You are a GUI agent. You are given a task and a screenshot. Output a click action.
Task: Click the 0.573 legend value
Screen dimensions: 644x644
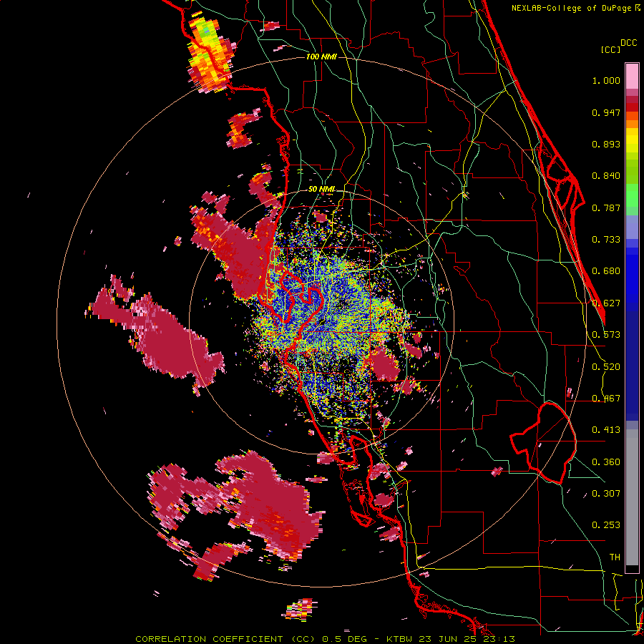(x=606, y=335)
